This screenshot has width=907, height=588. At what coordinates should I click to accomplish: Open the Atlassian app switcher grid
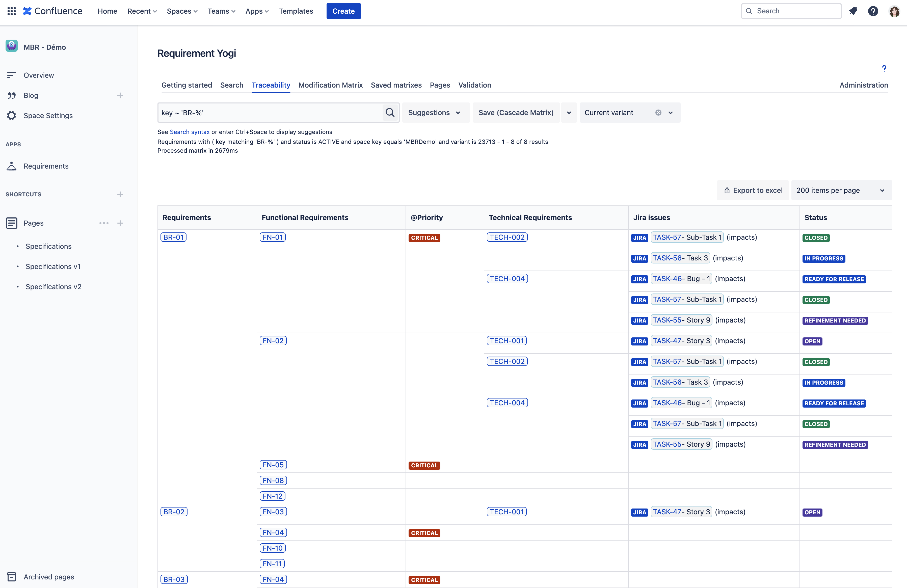pyautogui.click(x=11, y=11)
